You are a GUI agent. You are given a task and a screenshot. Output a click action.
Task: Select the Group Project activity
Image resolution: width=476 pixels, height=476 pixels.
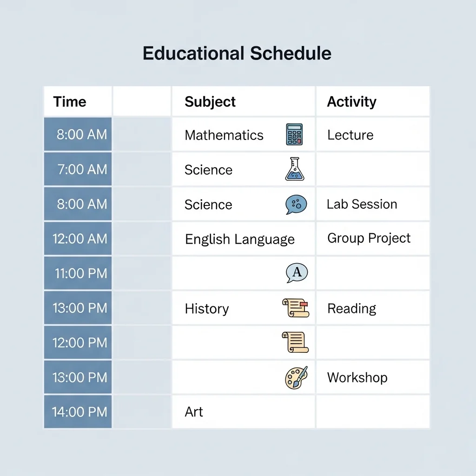[x=369, y=238]
